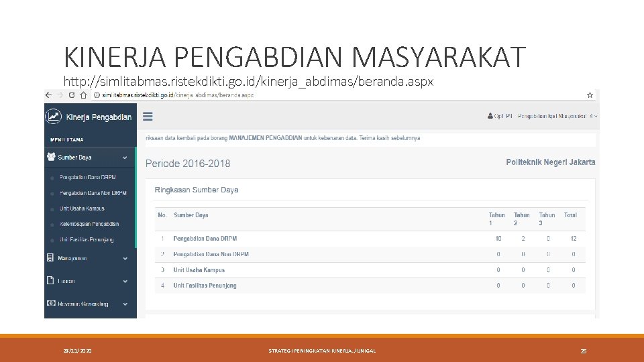Open Pengabdian Dana Non DRPM submenu item

click(x=93, y=193)
